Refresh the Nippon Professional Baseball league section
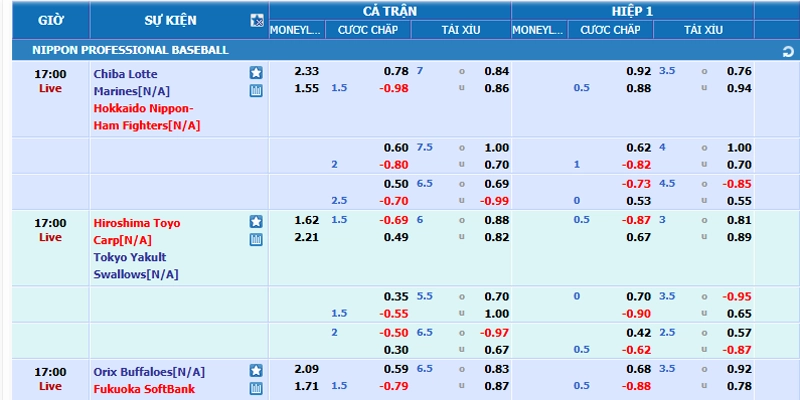This screenshot has height=400, width=800. click(x=788, y=52)
